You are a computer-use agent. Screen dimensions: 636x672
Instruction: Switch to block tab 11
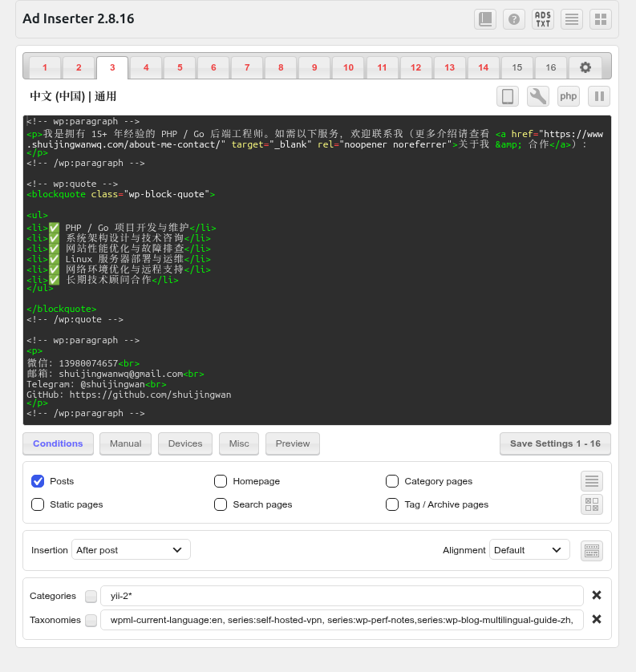[x=382, y=67]
